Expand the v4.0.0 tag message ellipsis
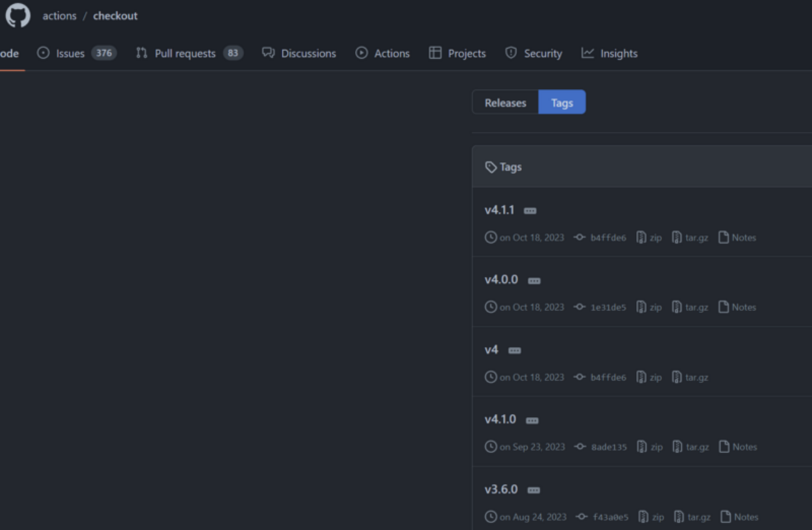 click(x=534, y=281)
